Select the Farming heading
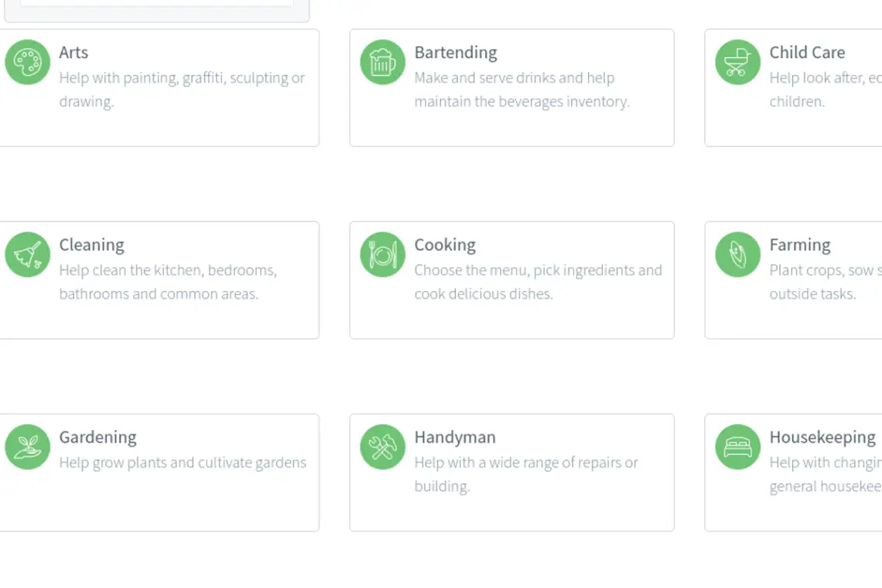This screenshot has width=882, height=588. 799,245
